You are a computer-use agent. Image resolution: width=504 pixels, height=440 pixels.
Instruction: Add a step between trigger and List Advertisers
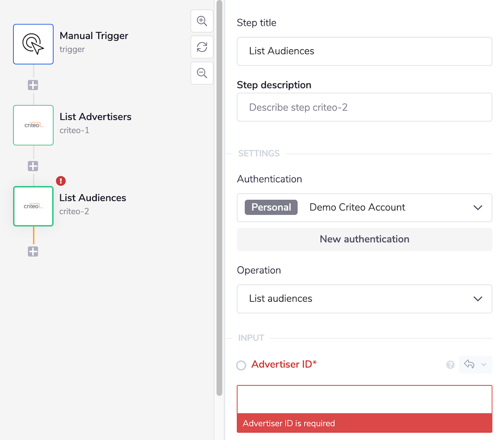[x=33, y=85]
